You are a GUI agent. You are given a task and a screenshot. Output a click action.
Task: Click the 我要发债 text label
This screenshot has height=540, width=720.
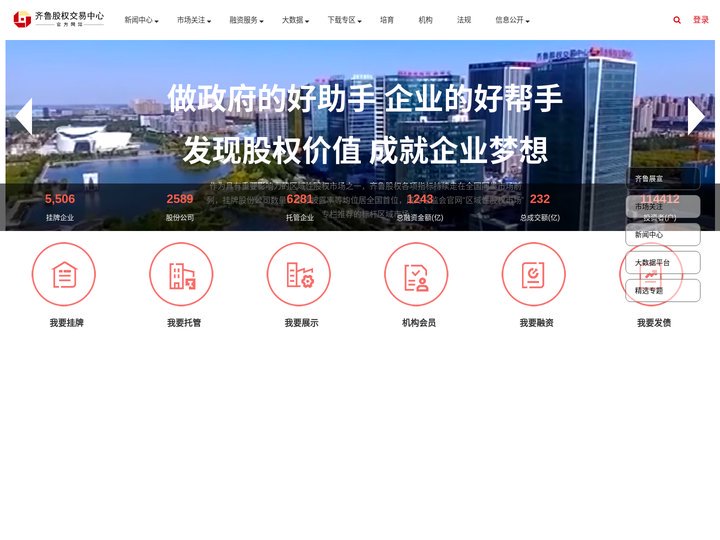point(654,323)
